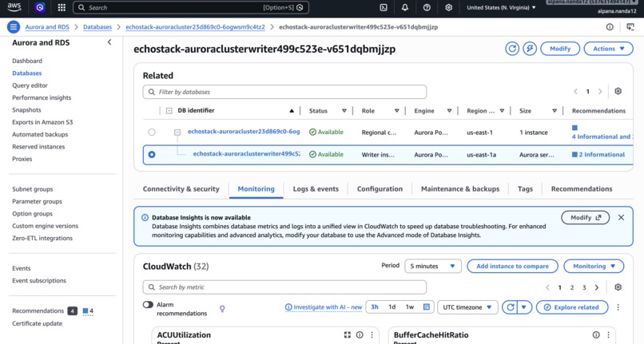Switch to Maintenance & backups tab
The height and width of the screenshot is (344, 644).
(x=460, y=189)
